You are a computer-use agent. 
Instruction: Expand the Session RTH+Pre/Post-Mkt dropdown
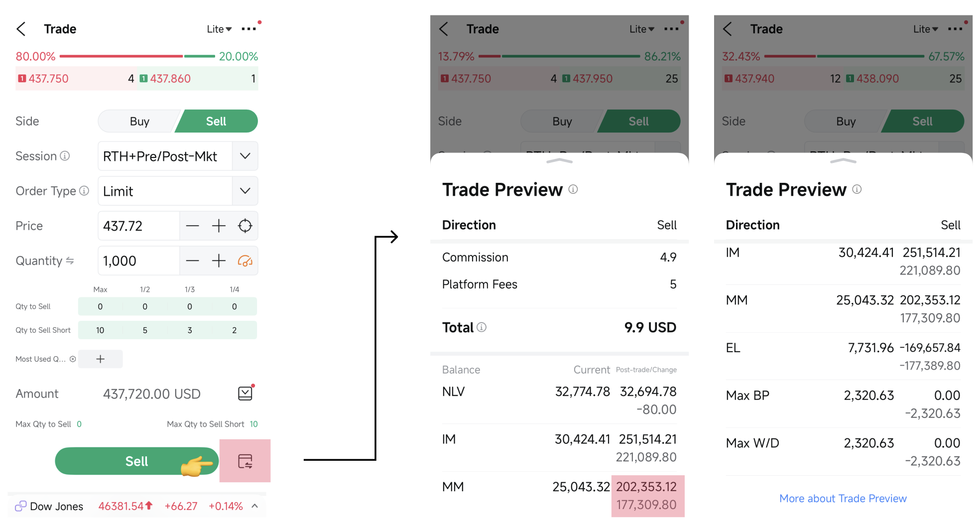tap(245, 156)
